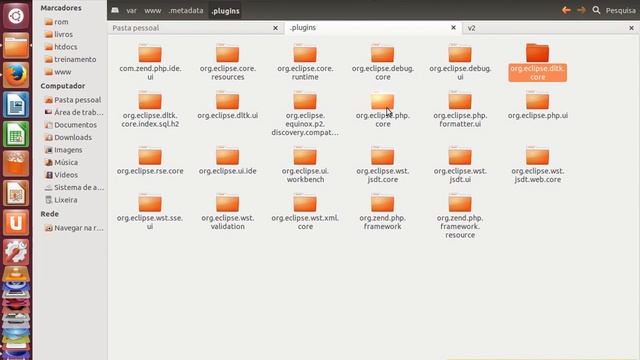Open the org.eclipse.dltk.ui folder
The width and height of the screenshot is (640, 360).
click(228, 105)
